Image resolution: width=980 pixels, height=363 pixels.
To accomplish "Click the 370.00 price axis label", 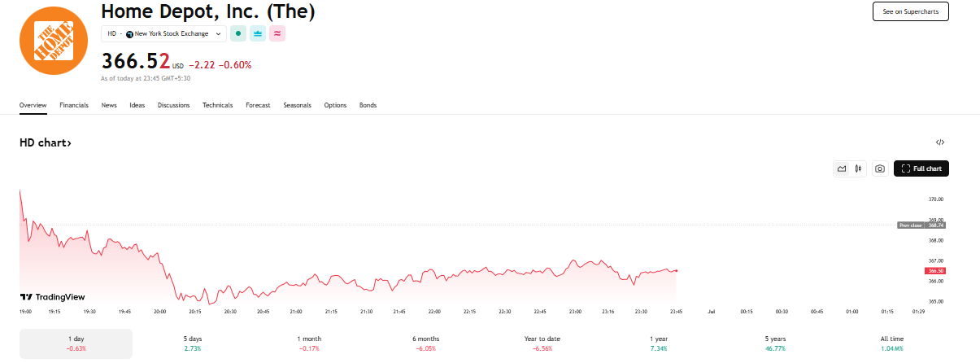I will coord(936,199).
